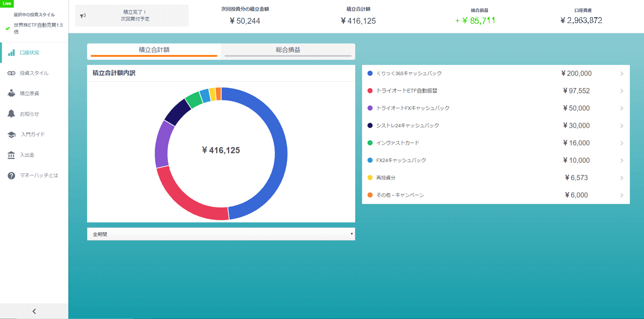Click the ￥416,125 total in the donut center
This screenshot has width=644, height=319.
coord(221,150)
